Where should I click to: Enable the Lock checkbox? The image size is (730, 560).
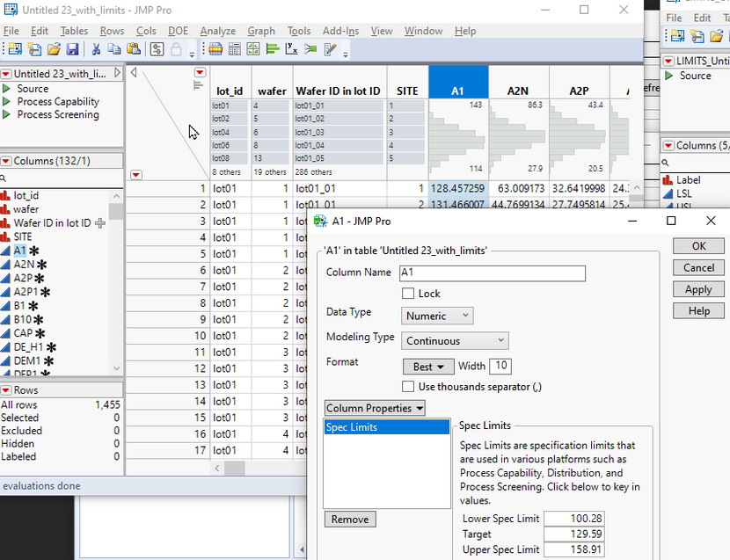(x=408, y=294)
